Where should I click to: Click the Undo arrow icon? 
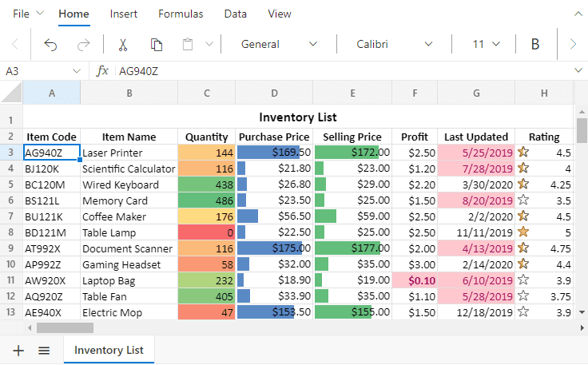(x=50, y=45)
